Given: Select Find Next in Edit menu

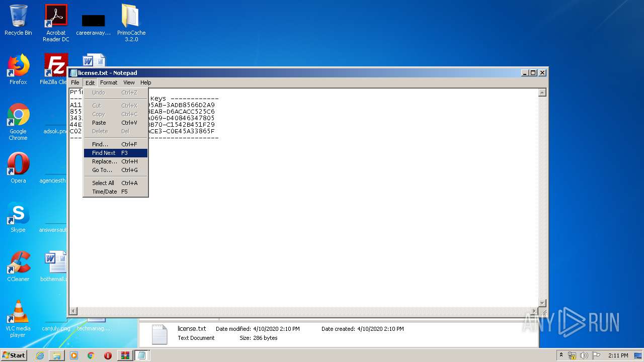Looking at the screenshot, I should point(116,153).
